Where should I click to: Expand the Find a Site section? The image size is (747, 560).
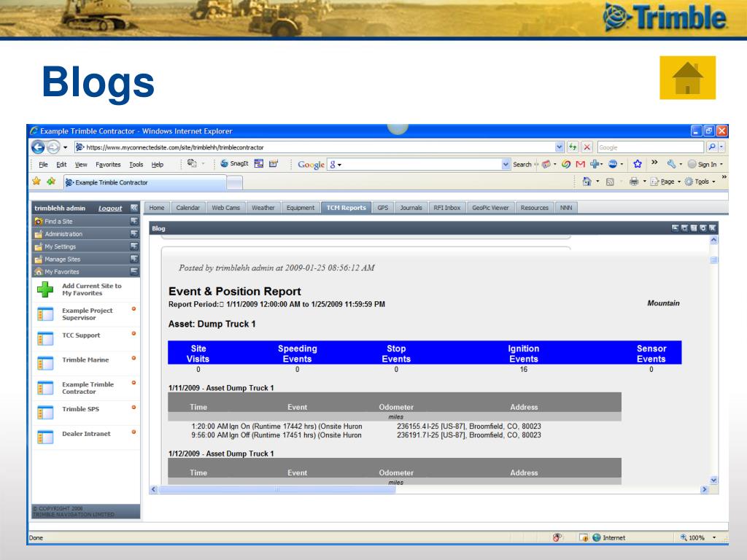point(134,221)
